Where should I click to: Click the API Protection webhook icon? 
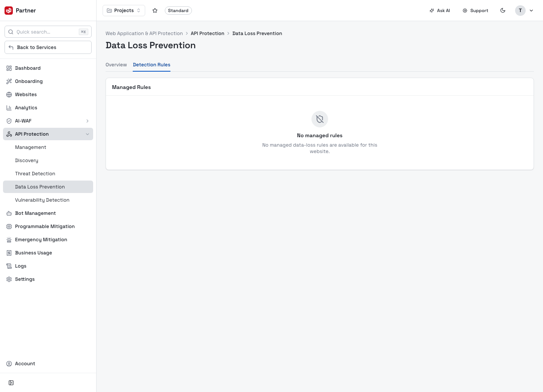pos(9,134)
